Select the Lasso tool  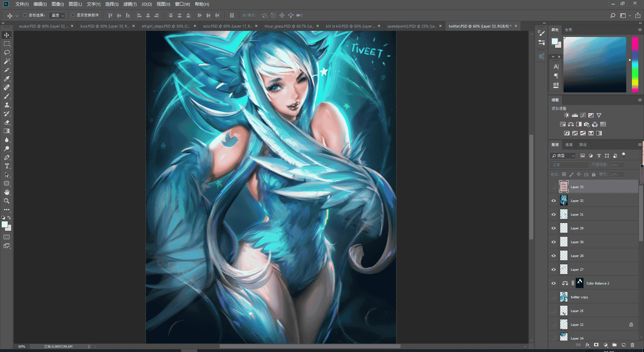(7, 52)
